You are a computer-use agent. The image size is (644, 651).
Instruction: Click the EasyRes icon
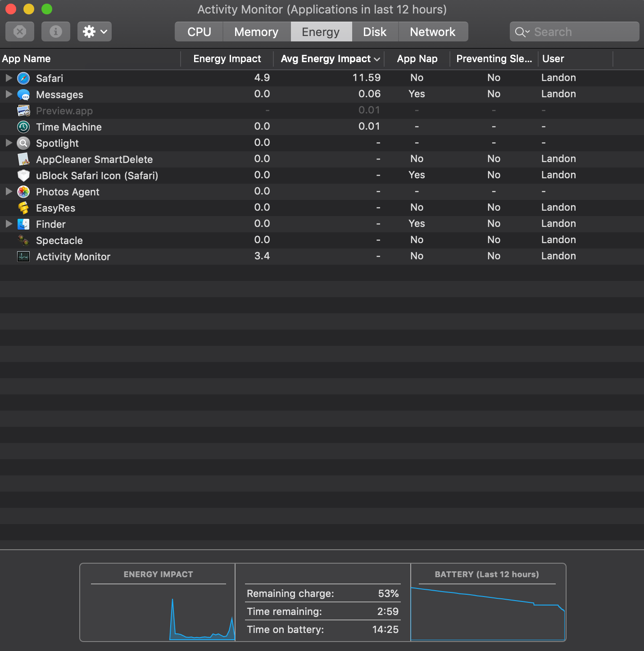(23, 208)
